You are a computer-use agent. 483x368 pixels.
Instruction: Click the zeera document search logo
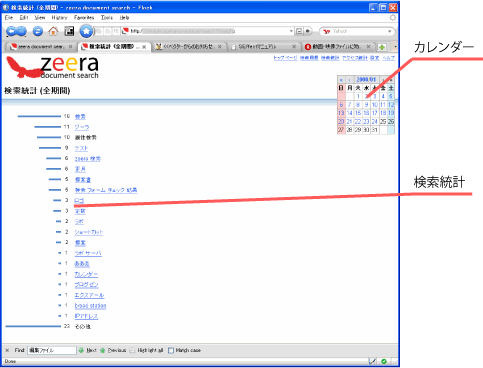(53, 67)
